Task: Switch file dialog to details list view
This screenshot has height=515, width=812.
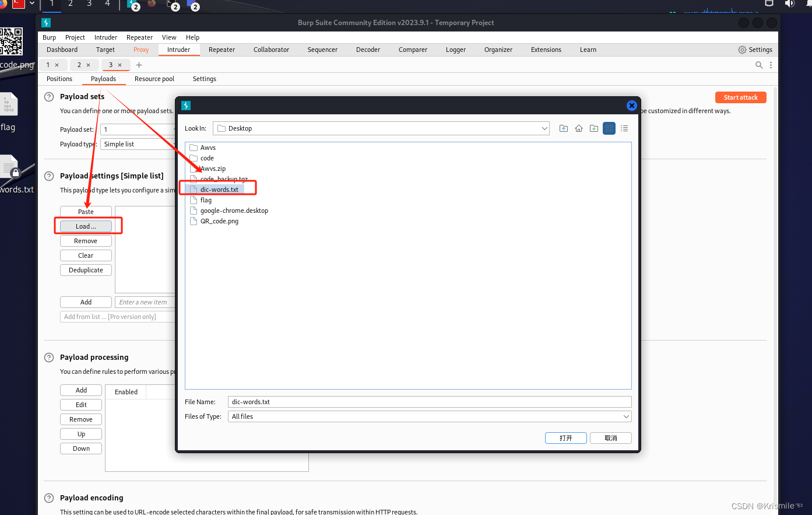Action: [624, 128]
